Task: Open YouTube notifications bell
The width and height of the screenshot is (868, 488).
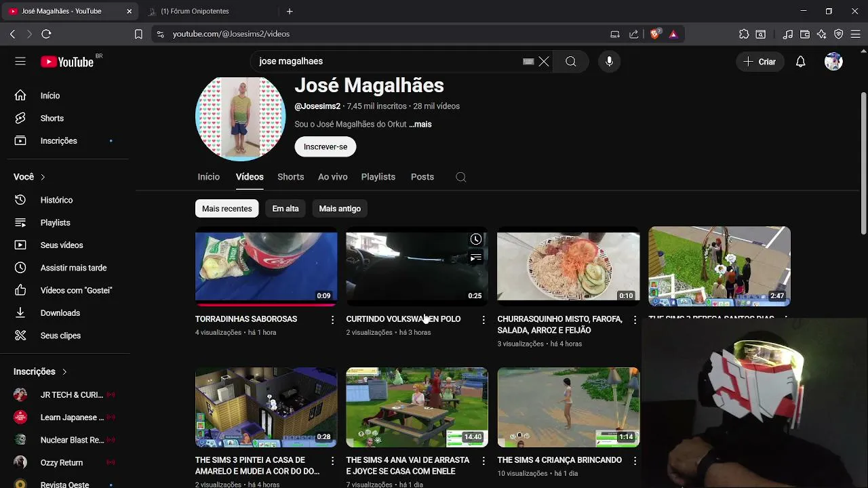Action: pos(800,62)
